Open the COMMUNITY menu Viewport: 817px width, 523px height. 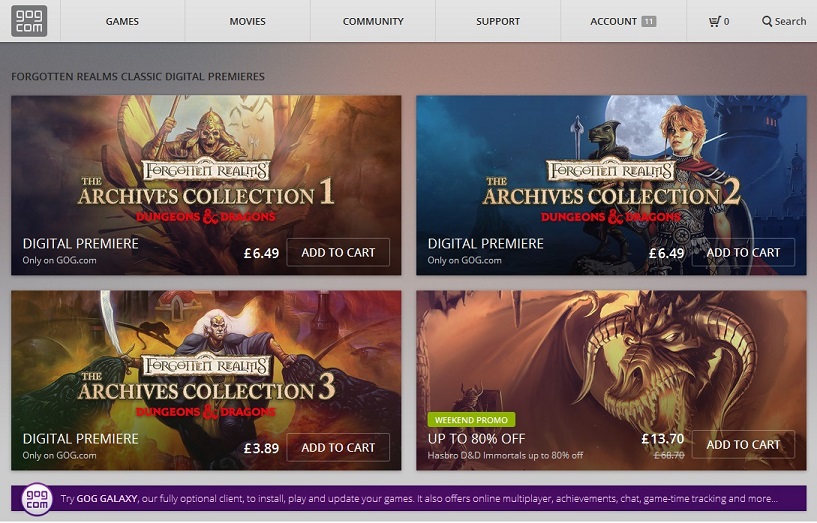(373, 21)
